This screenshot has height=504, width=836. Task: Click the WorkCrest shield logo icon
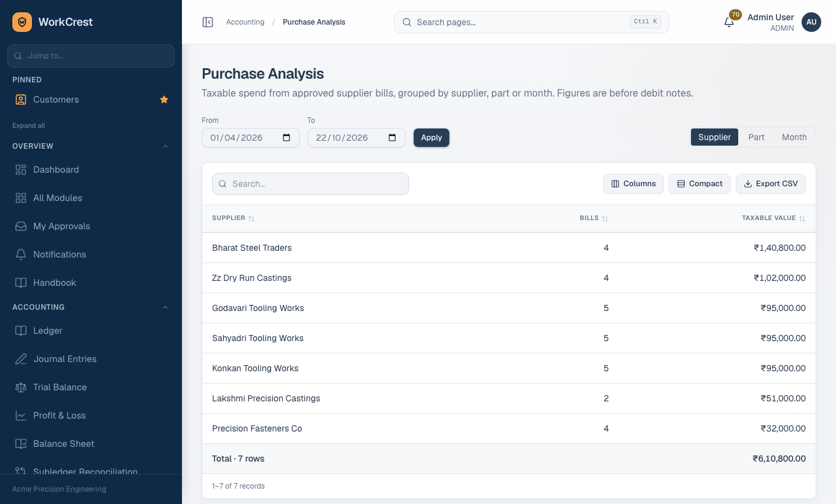pos(22,22)
